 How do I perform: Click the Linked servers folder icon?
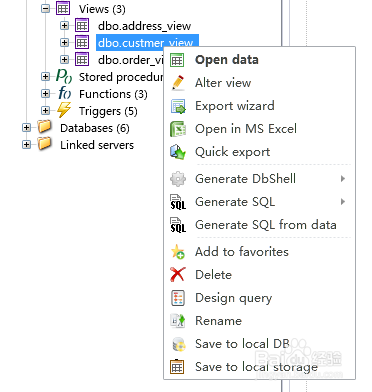(45, 144)
